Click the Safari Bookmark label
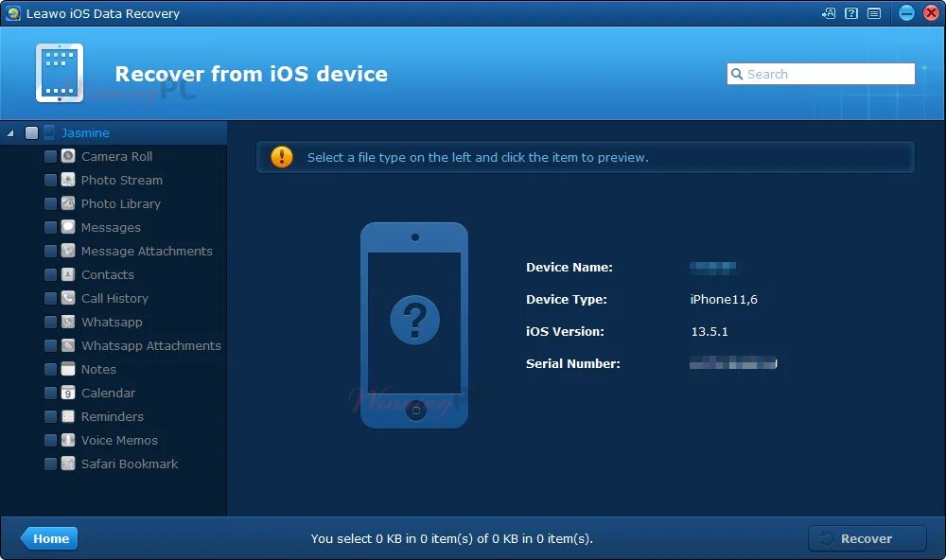 pos(129,464)
